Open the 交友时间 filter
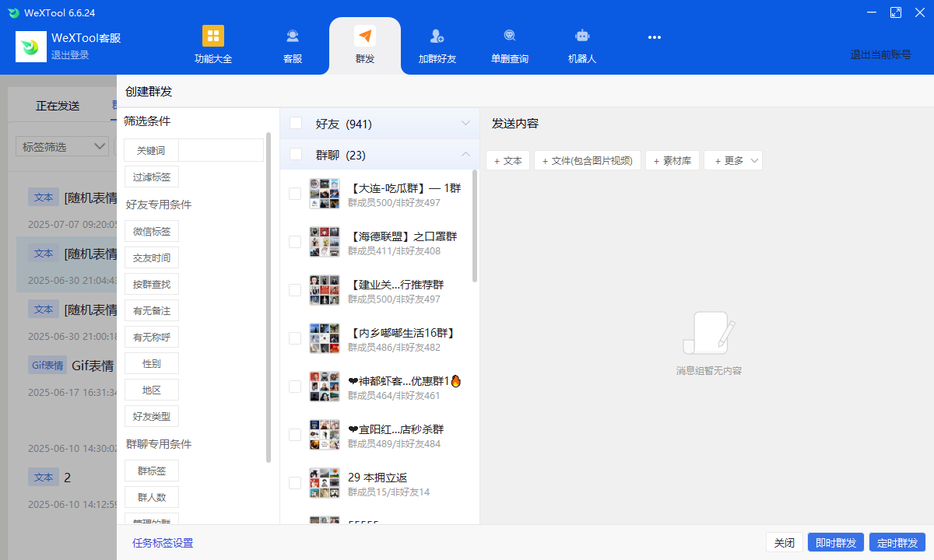Image resolution: width=934 pixels, height=560 pixels. coord(152,257)
